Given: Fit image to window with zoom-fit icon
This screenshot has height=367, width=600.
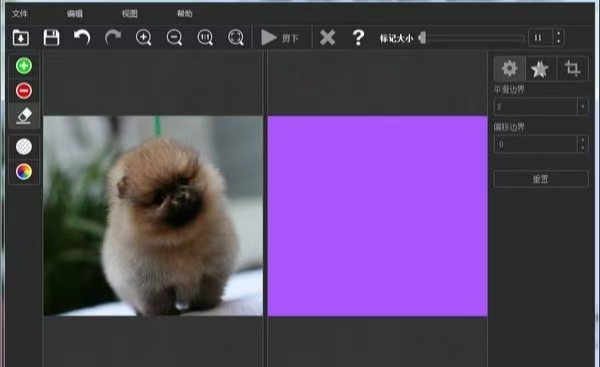Looking at the screenshot, I should click(236, 38).
